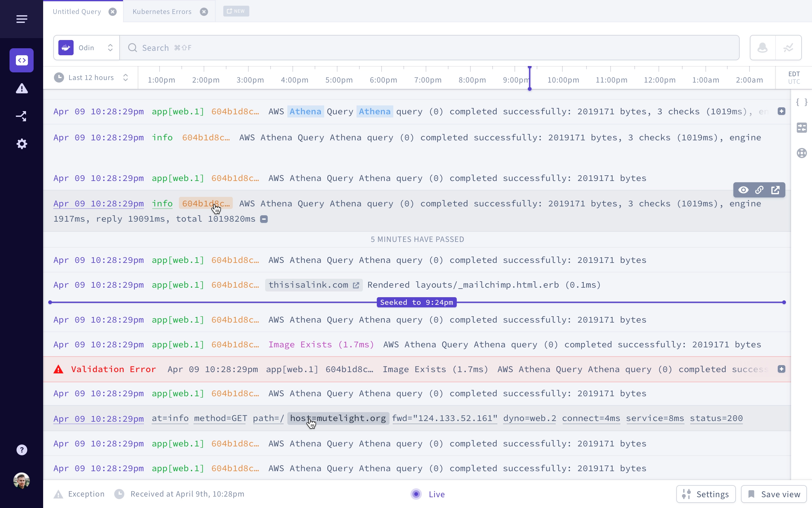This screenshot has width=812, height=508.
Task: Toggle Live tail mode
Action: pos(428,494)
